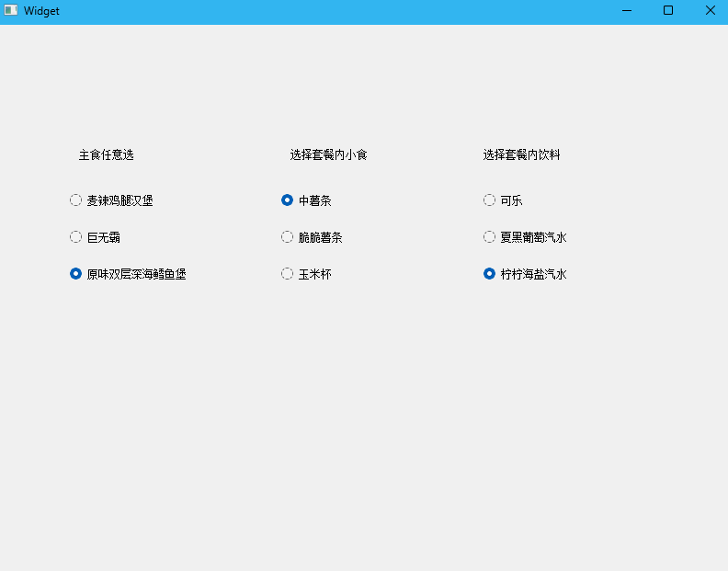Click the 选择套餐内小食 heading label
The image size is (728, 571).
329,154
